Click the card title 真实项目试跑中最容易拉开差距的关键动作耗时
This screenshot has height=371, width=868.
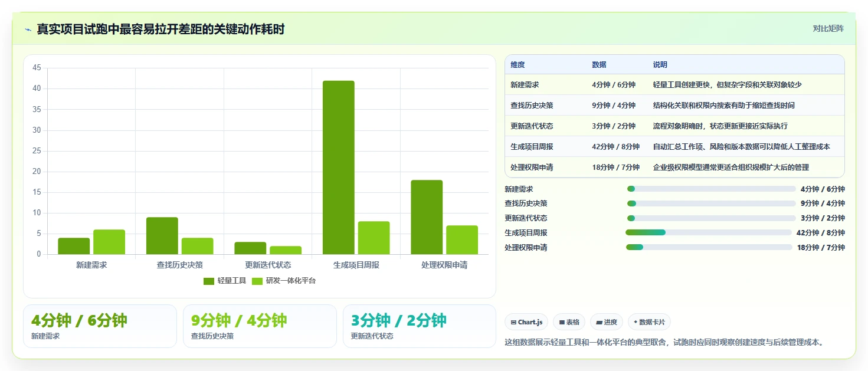click(161, 29)
